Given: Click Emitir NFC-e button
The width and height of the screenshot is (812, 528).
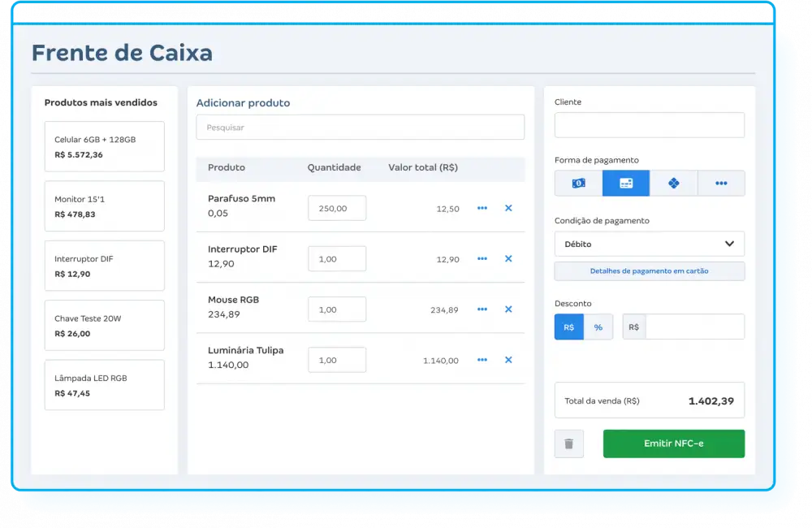Looking at the screenshot, I should pyautogui.click(x=674, y=444).
